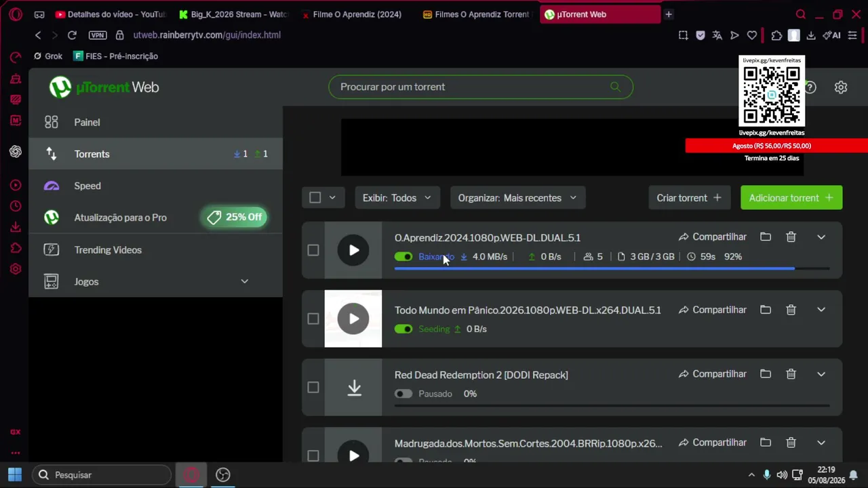
Task: Show hidden system tray icons
Action: 751,475
